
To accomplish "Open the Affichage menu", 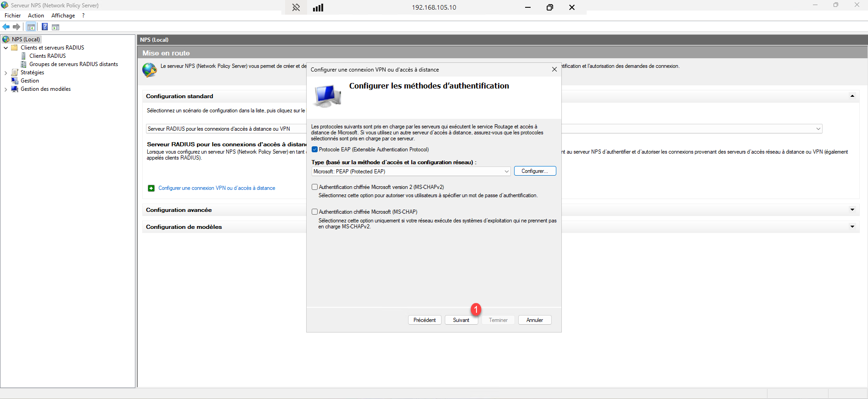I will (63, 16).
